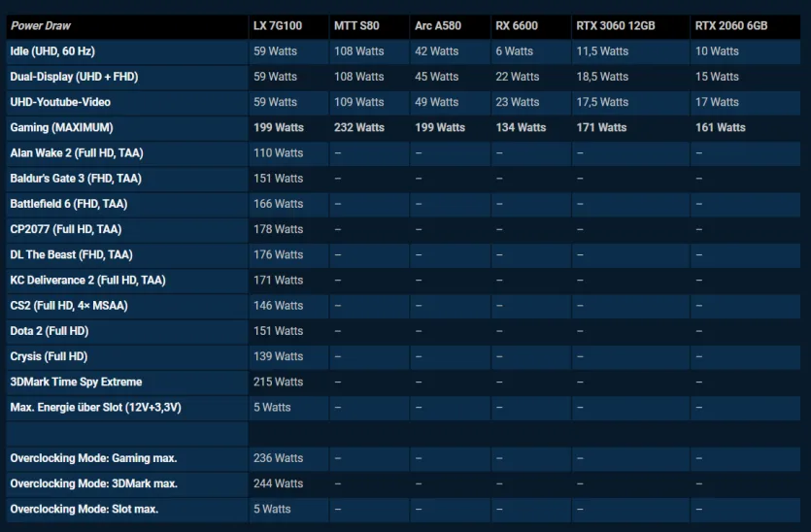Click the DL The Beast (FHD, TAA) label

(71, 254)
